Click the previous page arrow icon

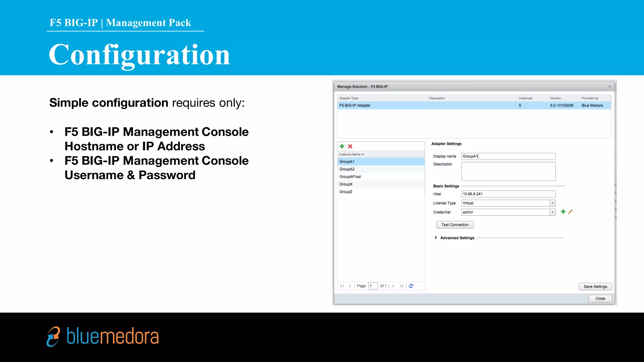tap(350, 286)
